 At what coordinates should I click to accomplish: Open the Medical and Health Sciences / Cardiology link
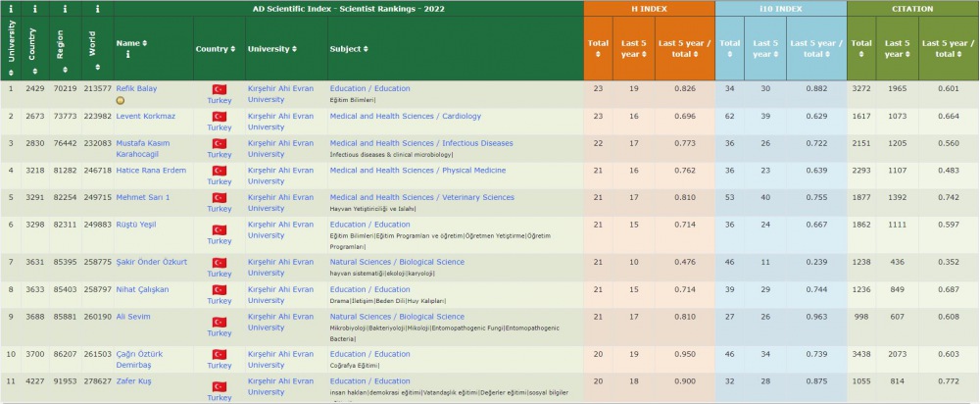point(406,117)
